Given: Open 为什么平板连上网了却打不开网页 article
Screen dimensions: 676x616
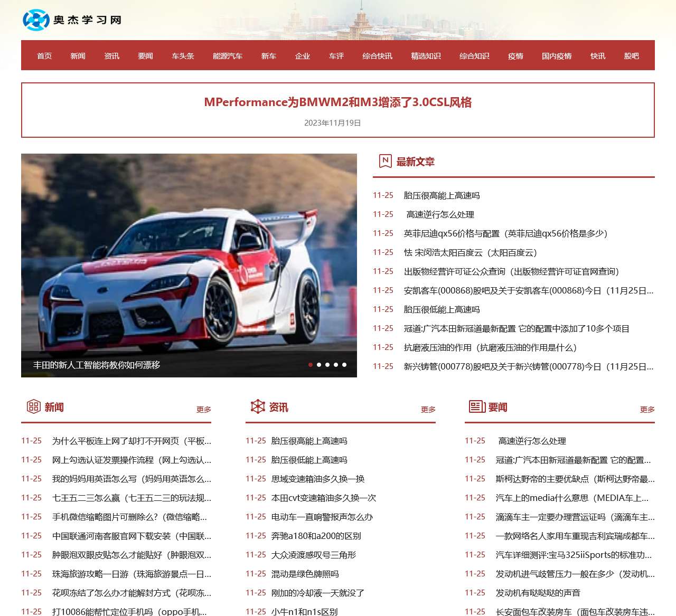Looking at the screenshot, I should 132,441.
